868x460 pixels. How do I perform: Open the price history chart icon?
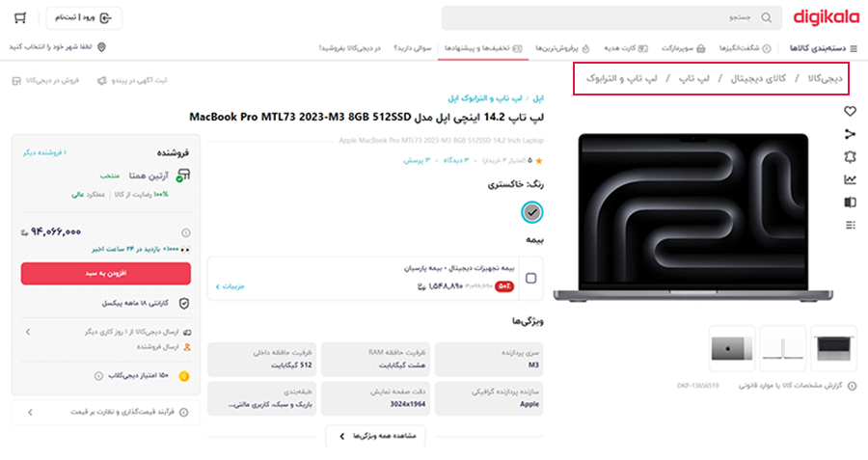(851, 179)
